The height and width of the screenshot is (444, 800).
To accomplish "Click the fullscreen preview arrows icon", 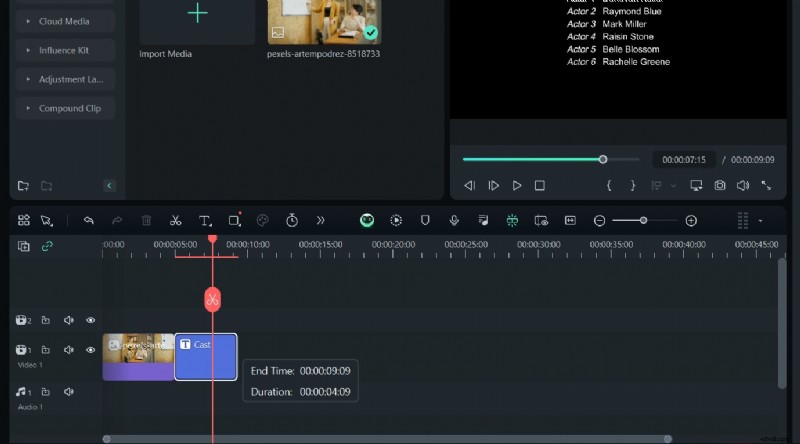I will coord(766,186).
